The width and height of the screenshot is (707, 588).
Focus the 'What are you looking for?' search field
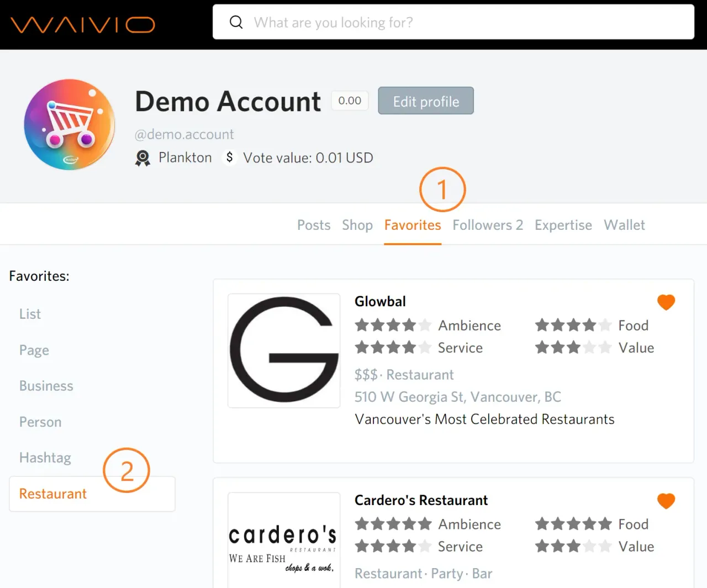453,22
